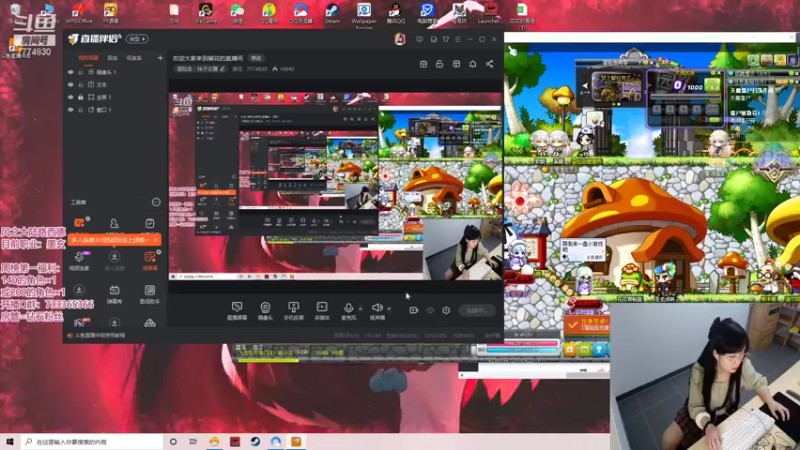
Task: Add a 手机投屏 phone cast source
Action: pyautogui.click(x=293, y=311)
